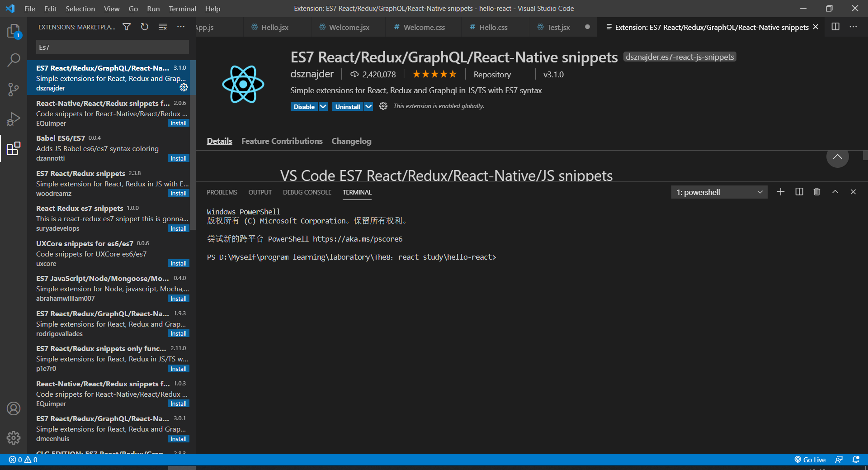This screenshot has height=470, width=868.
Task: Click errors and warnings count in status bar
Action: pyautogui.click(x=23, y=460)
